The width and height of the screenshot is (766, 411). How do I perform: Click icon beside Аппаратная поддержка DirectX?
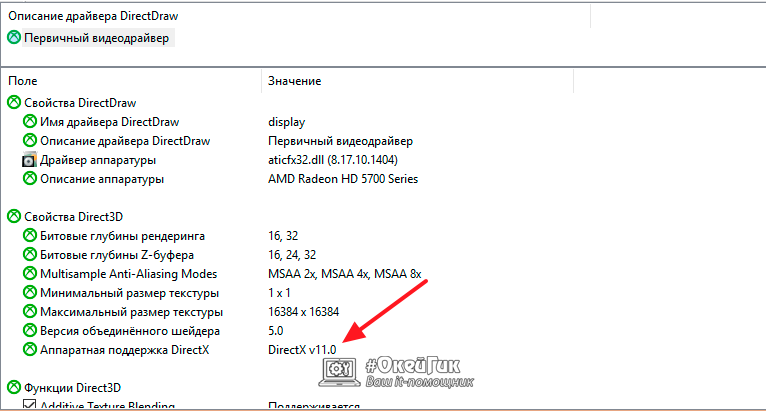(30, 349)
